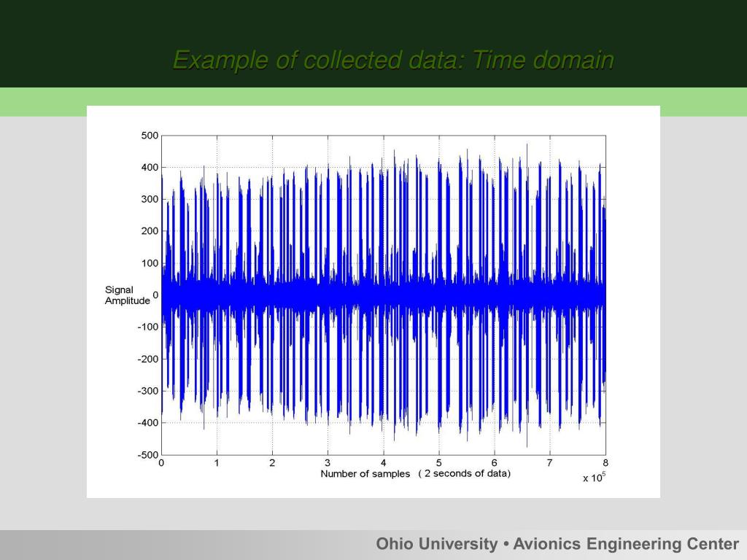This screenshot has width=747, height=560.
Task: Click the y-axis tick label 400
Action: point(150,168)
